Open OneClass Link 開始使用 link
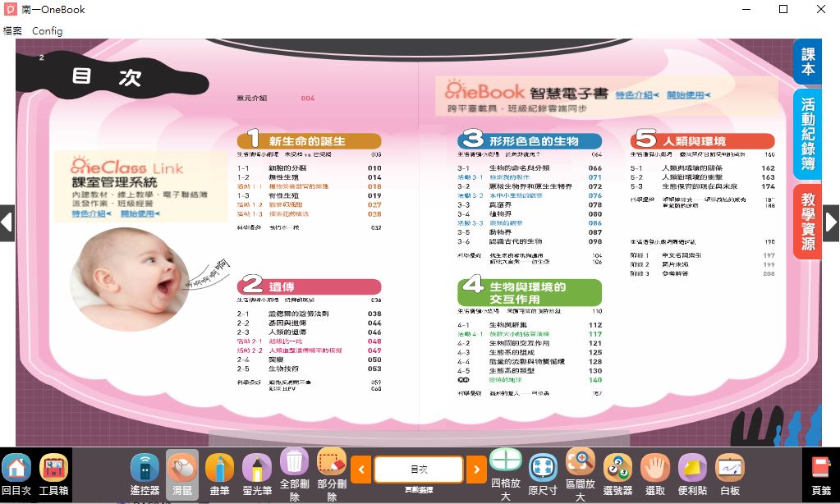Image resolution: width=840 pixels, height=504 pixels. pyautogui.click(x=140, y=213)
